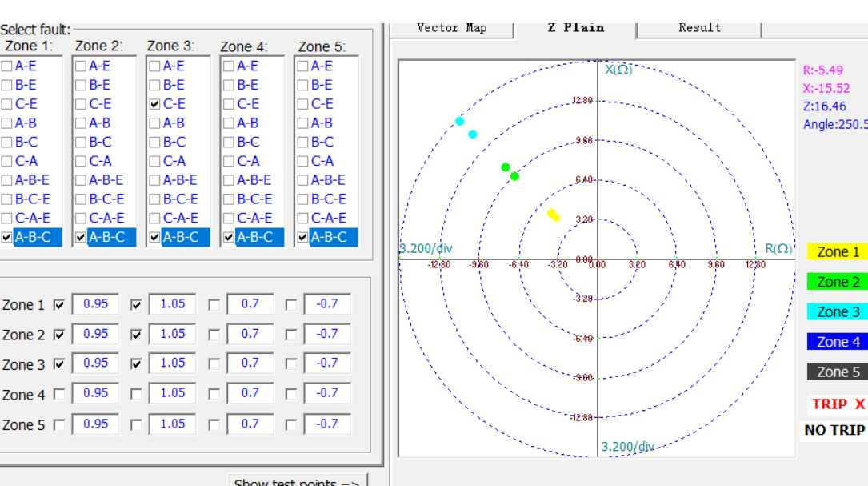Check C-A-E fault in Zone 5
Screen dimensions: 868x486
point(302,219)
